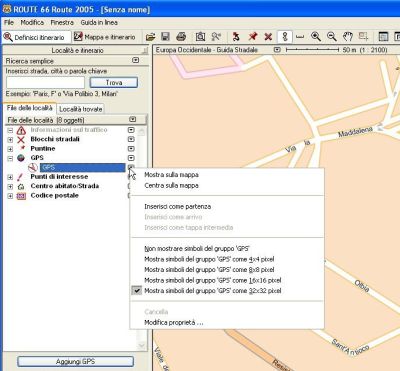
Task: Expand the Centro abitato/Strada tree node
Action: (10, 187)
